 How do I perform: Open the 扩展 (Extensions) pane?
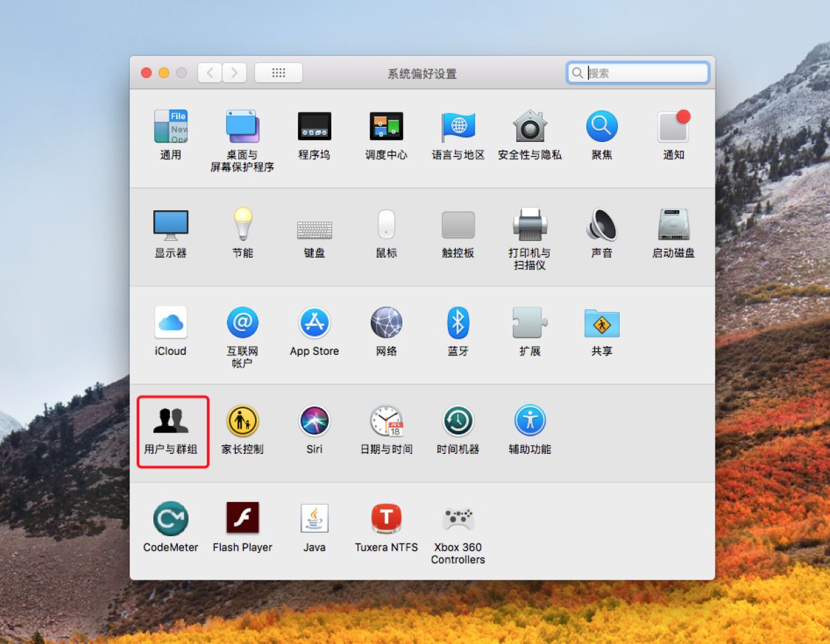click(530, 331)
